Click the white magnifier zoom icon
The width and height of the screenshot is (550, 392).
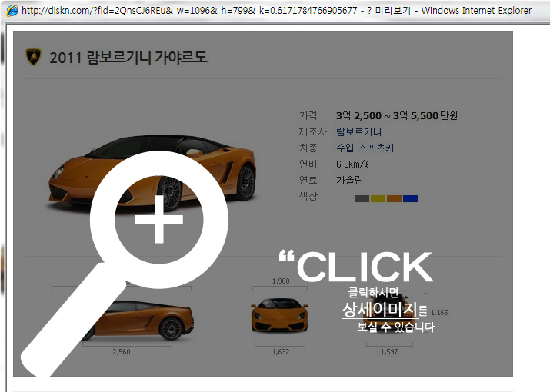coord(124,264)
